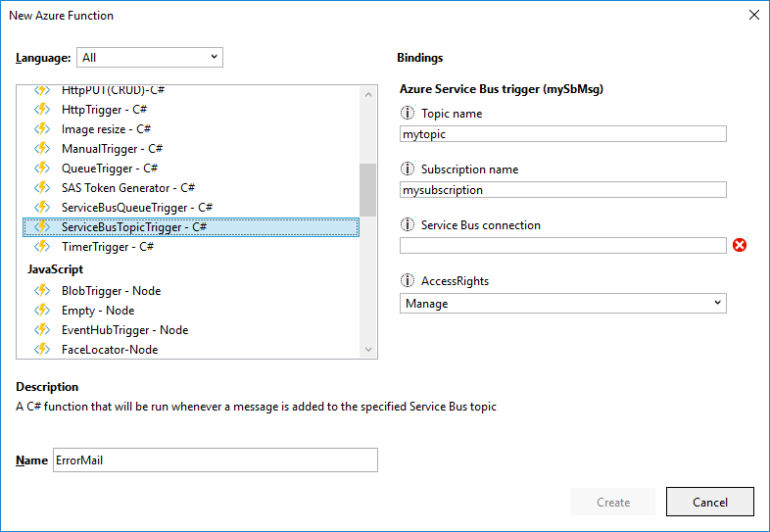Click the ServiceBusTopicTrigger - C# icon
This screenshot has height=532, width=770.
[x=42, y=227]
